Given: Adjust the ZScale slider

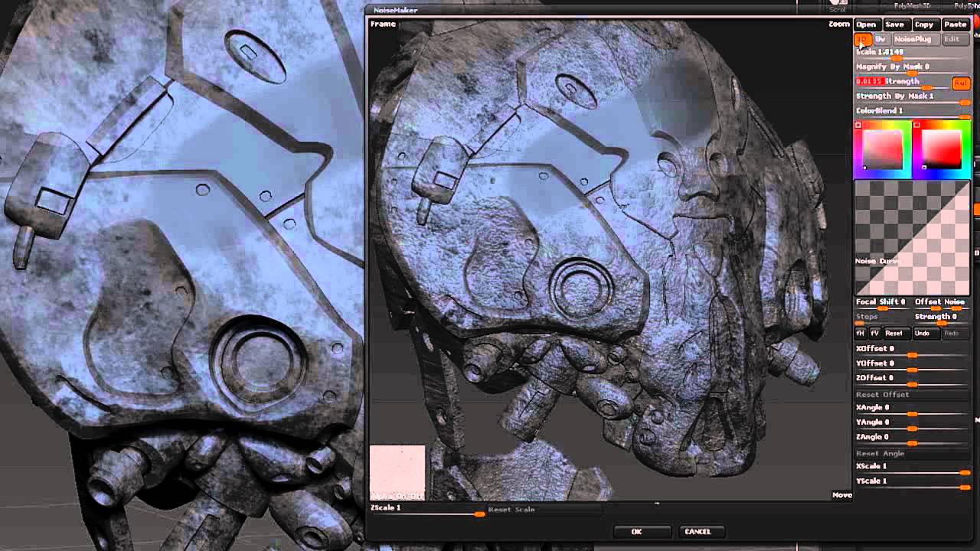Looking at the screenshot, I should 426,510.
